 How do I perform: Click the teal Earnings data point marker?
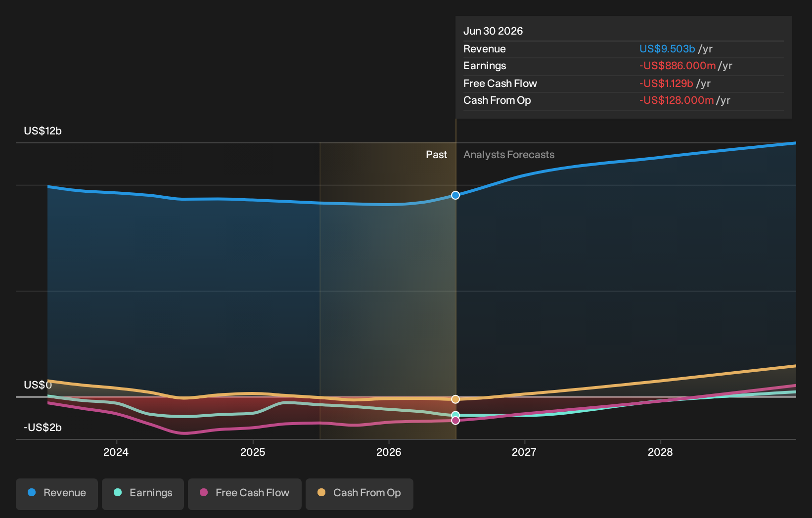pos(455,415)
